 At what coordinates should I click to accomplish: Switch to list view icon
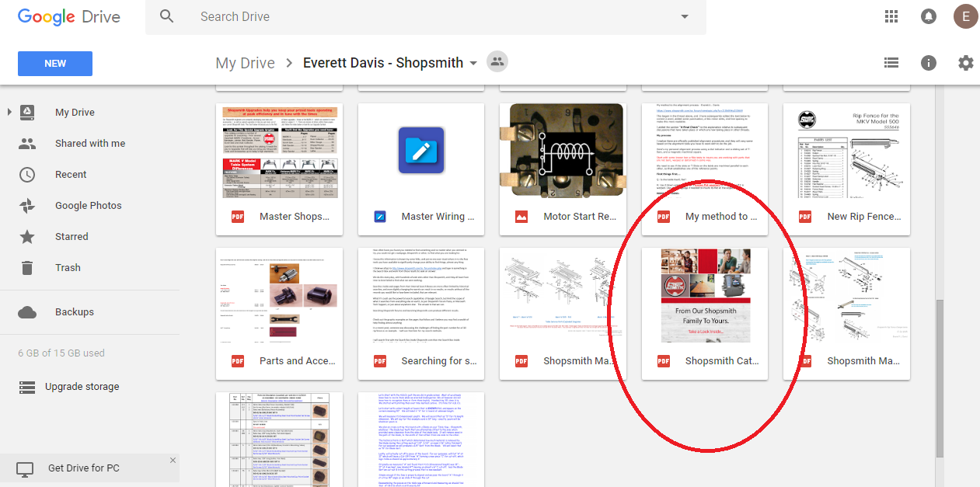point(891,63)
